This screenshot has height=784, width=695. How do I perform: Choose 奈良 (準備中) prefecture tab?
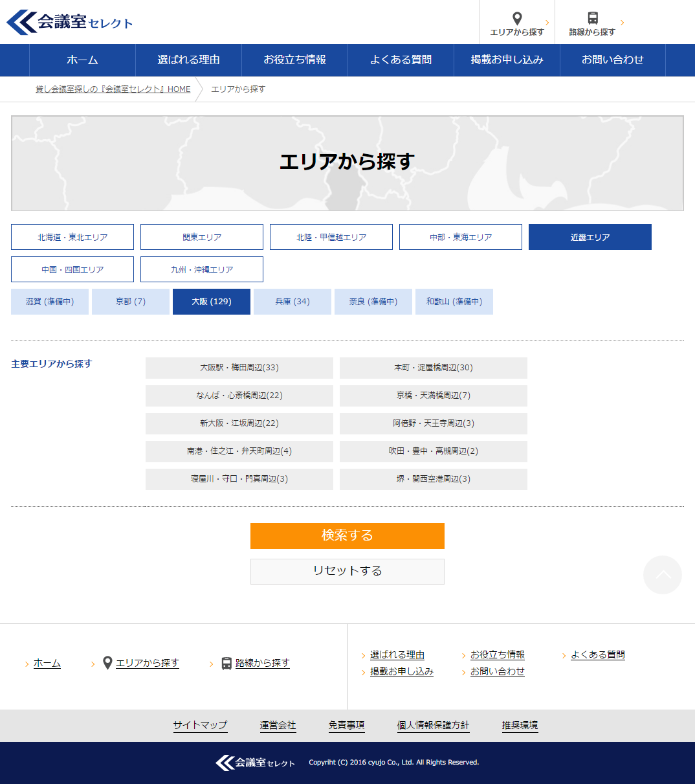click(x=373, y=302)
